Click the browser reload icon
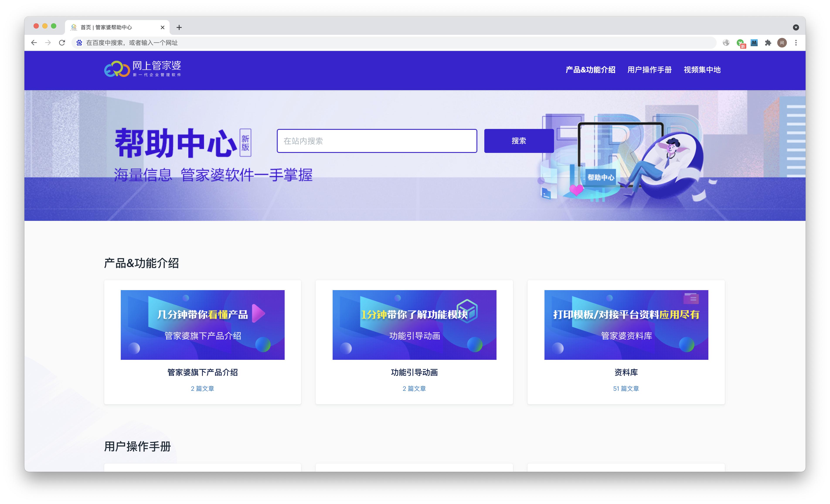The height and width of the screenshot is (504, 830). tap(62, 43)
